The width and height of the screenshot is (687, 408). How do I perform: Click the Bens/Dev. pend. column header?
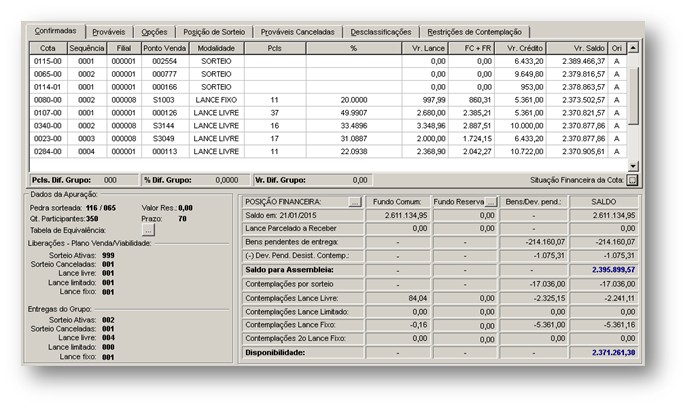coord(533,202)
